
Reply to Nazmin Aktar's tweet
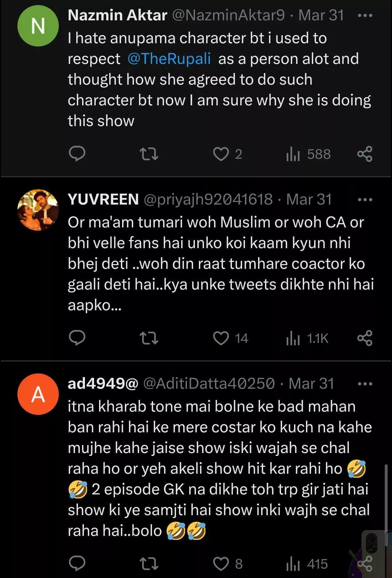(x=77, y=154)
